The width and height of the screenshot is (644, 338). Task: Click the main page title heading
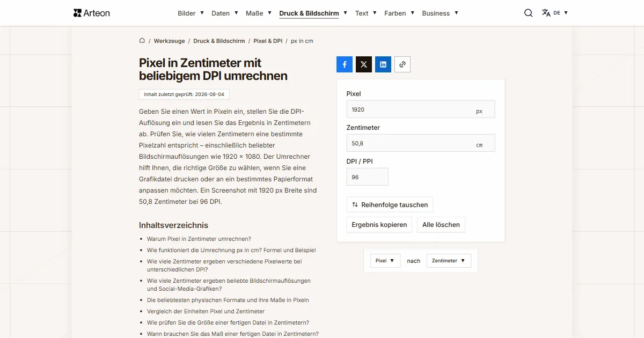pyautogui.click(x=213, y=70)
